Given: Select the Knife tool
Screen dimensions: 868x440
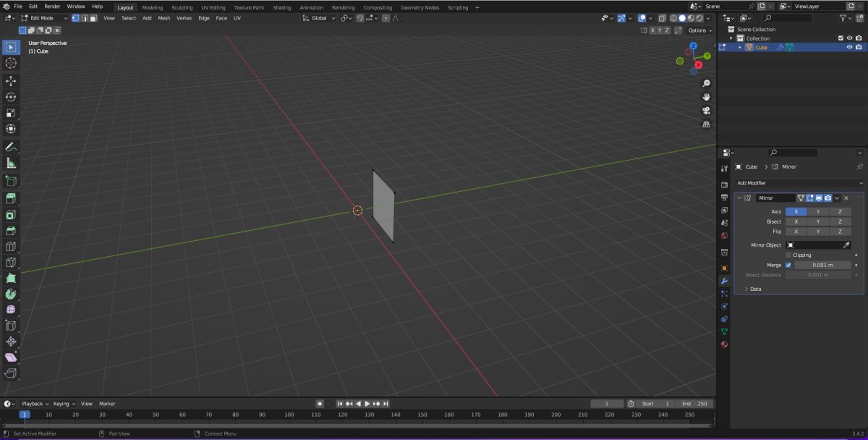Looking at the screenshot, I should [11, 263].
